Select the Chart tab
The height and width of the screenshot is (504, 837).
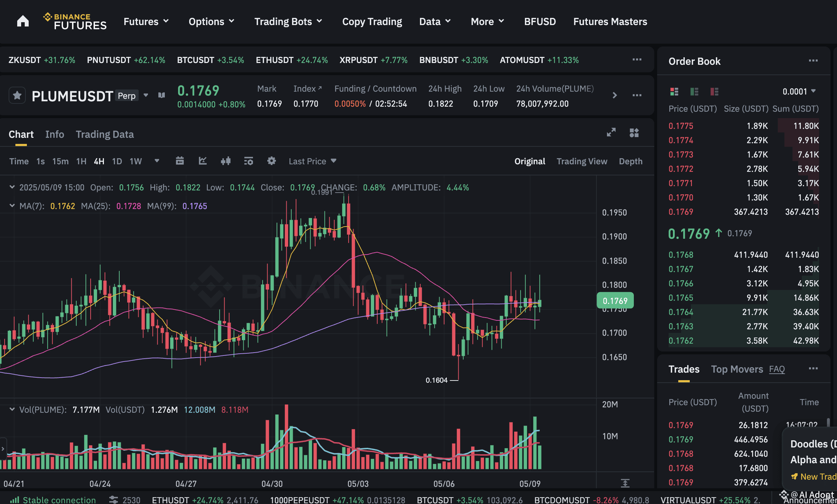(x=21, y=134)
